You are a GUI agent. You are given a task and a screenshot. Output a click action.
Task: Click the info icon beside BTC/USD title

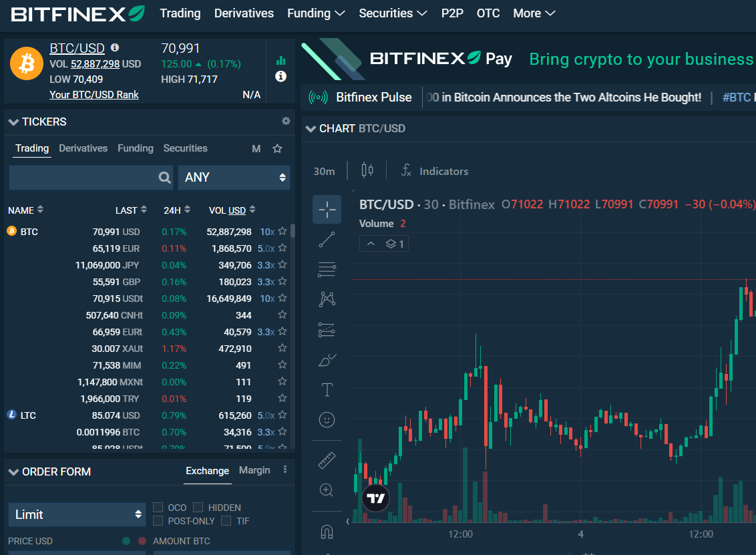[x=115, y=47]
